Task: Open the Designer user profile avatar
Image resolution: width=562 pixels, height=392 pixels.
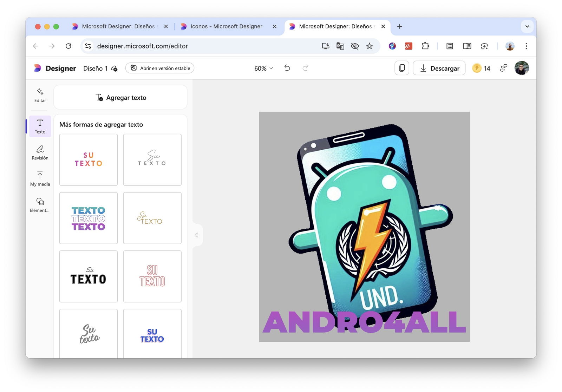Action: coord(522,68)
